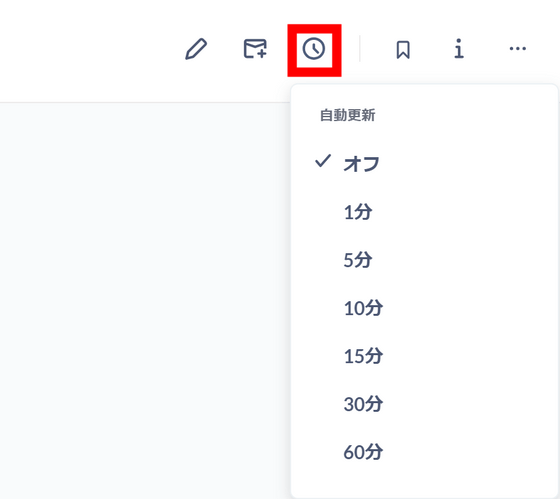Choose the 10分 refresh interval
560x499 pixels.
pyautogui.click(x=424, y=308)
